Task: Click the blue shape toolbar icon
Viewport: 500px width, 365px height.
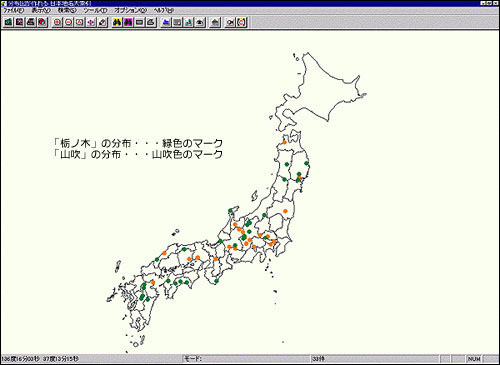Action: (x=166, y=22)
